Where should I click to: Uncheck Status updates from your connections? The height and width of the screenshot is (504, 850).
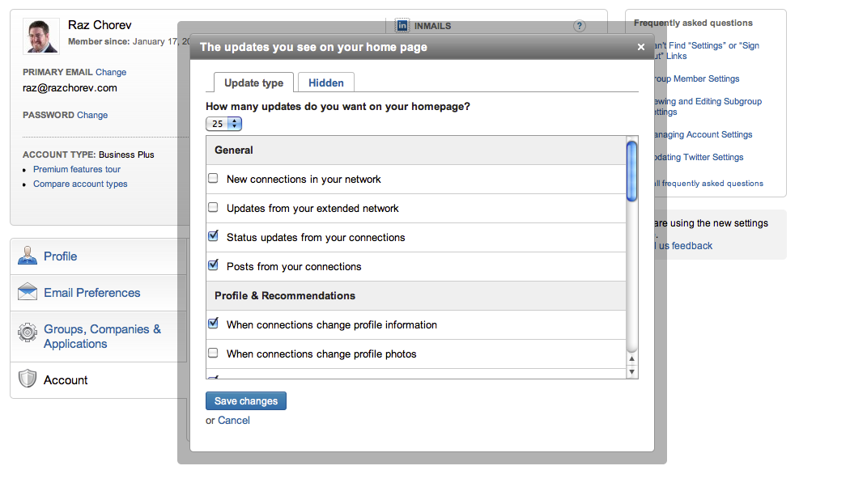tap(214, 237)
